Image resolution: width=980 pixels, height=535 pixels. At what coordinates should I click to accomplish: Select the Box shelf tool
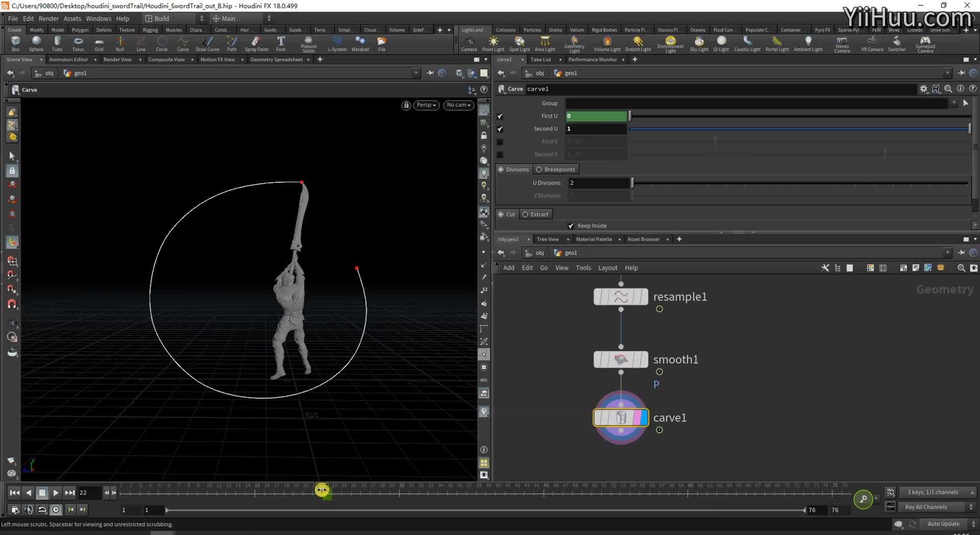pos(15,43)
